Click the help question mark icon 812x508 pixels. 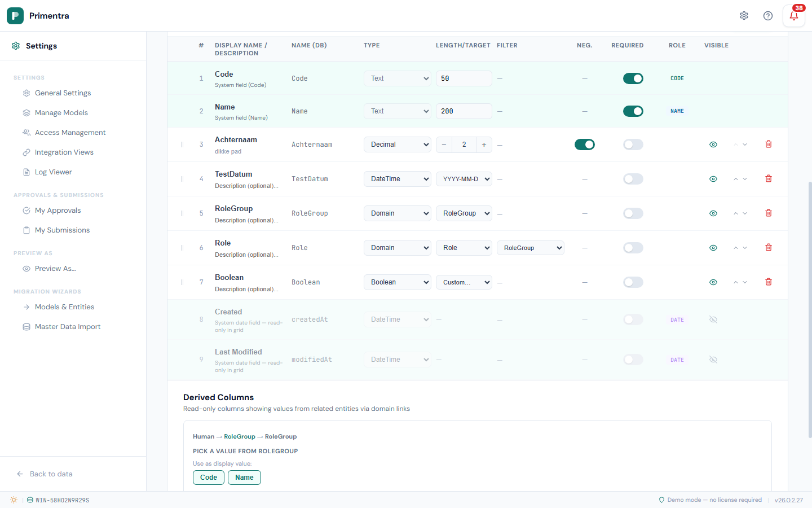click(x=767, y=16)
